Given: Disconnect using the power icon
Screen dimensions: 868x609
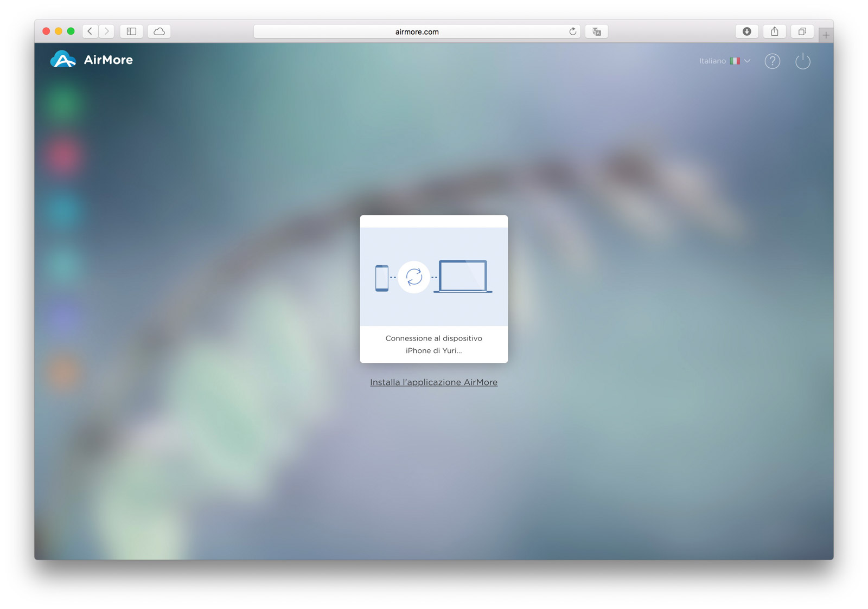Looking at the screenshot, I should click(x=803, y=61).
